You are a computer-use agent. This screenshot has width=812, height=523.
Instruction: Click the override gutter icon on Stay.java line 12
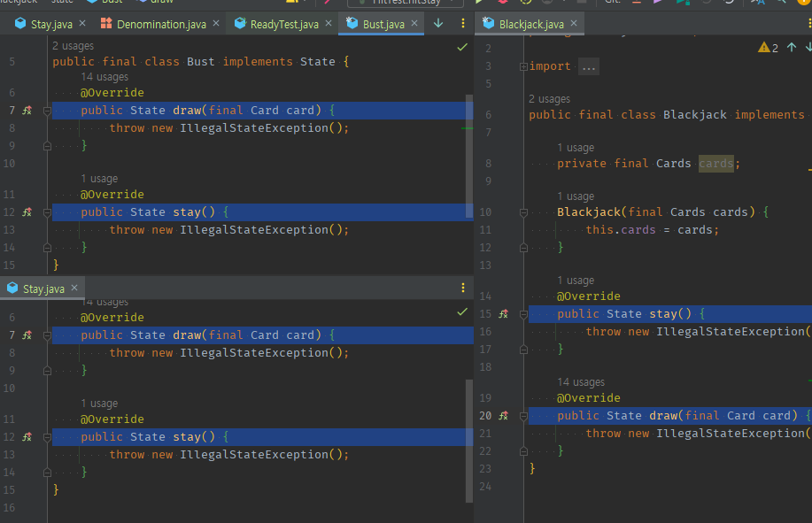(x=27, y=437)
